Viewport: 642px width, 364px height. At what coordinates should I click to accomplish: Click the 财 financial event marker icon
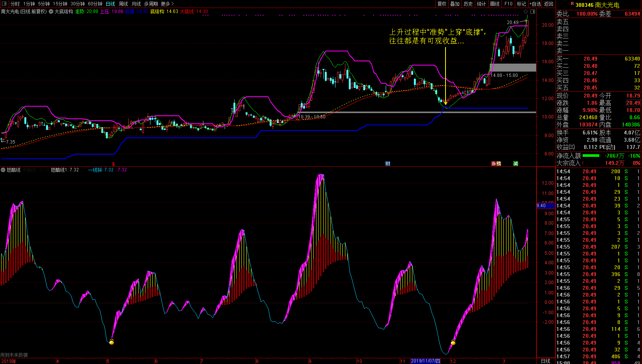(x=388, y=164)
